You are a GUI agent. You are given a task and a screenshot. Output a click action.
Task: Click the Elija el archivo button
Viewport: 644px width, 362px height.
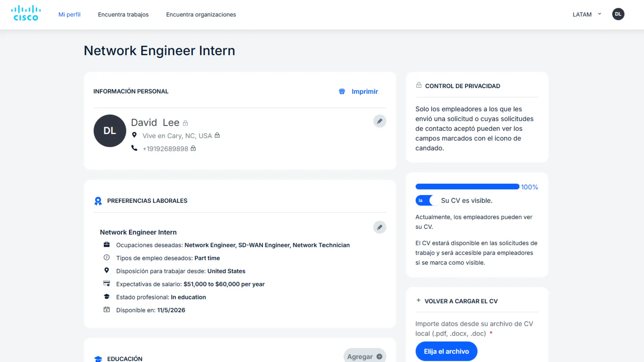pyautogui.click(x=446, y=351)
